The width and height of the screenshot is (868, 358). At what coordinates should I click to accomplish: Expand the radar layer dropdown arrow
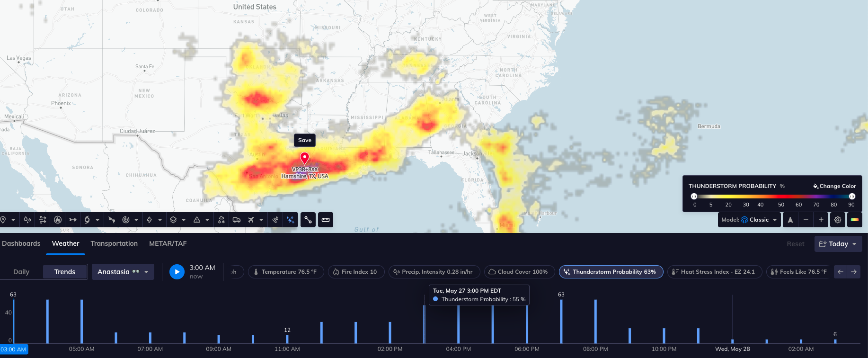click(136, 220)
